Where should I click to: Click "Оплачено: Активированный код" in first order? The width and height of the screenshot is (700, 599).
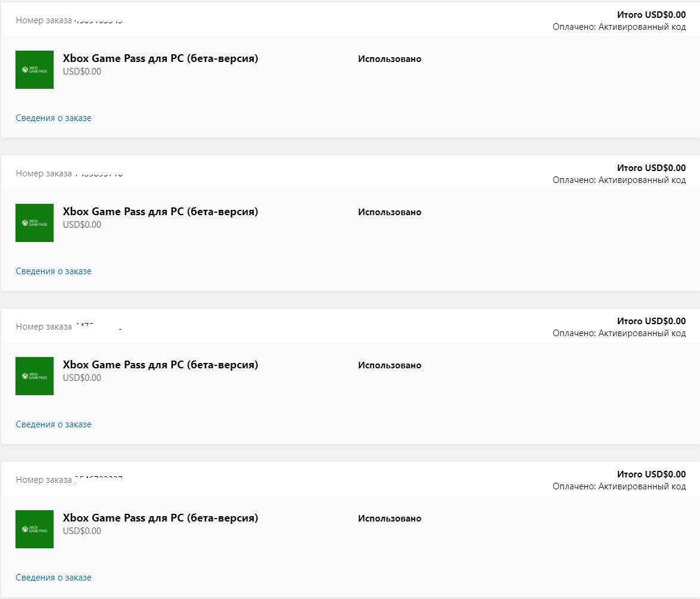619,27
